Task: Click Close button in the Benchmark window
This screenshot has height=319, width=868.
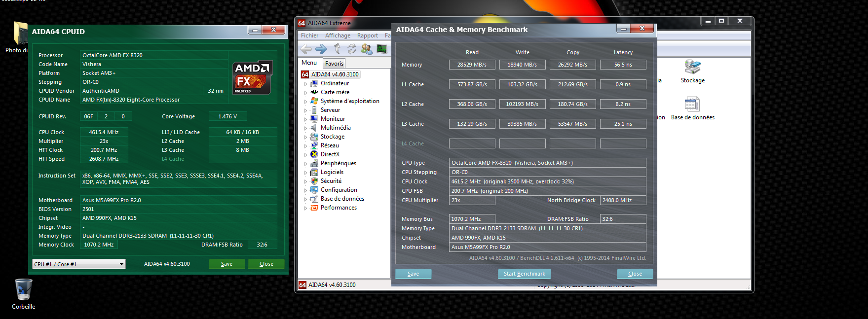Action: pyautogui.click(x=635, y=274)
